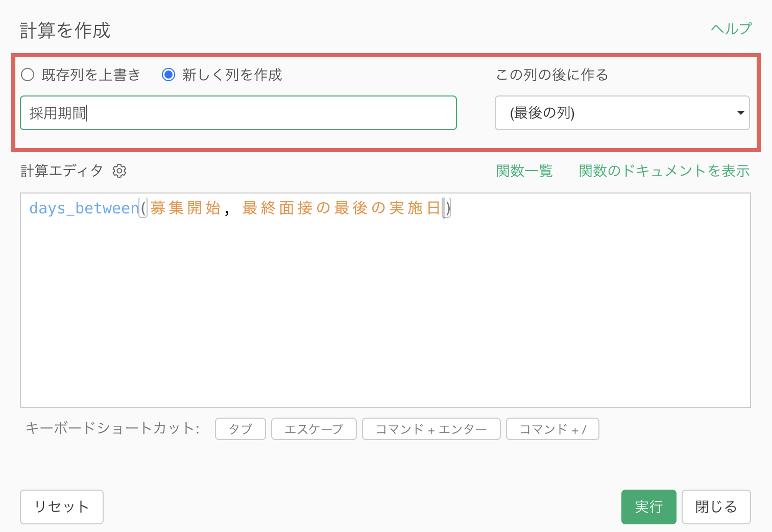
Task: Click the リセット button
Action: click(62, 507)
